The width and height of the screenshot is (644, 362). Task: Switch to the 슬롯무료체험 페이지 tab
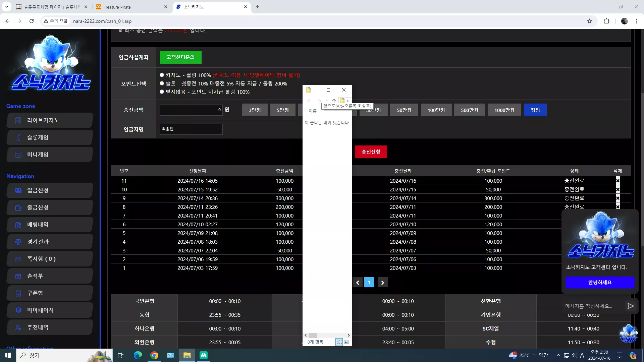(52, 7)
